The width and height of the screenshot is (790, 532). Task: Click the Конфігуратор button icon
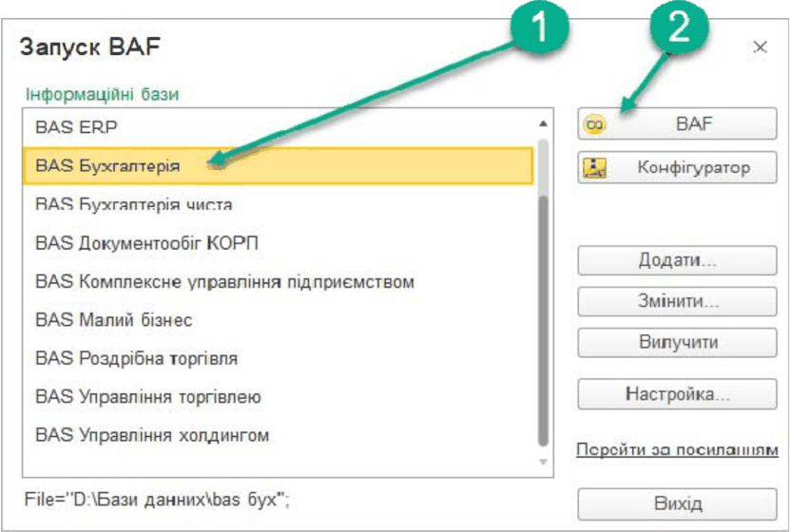click(x=594, y=167)
